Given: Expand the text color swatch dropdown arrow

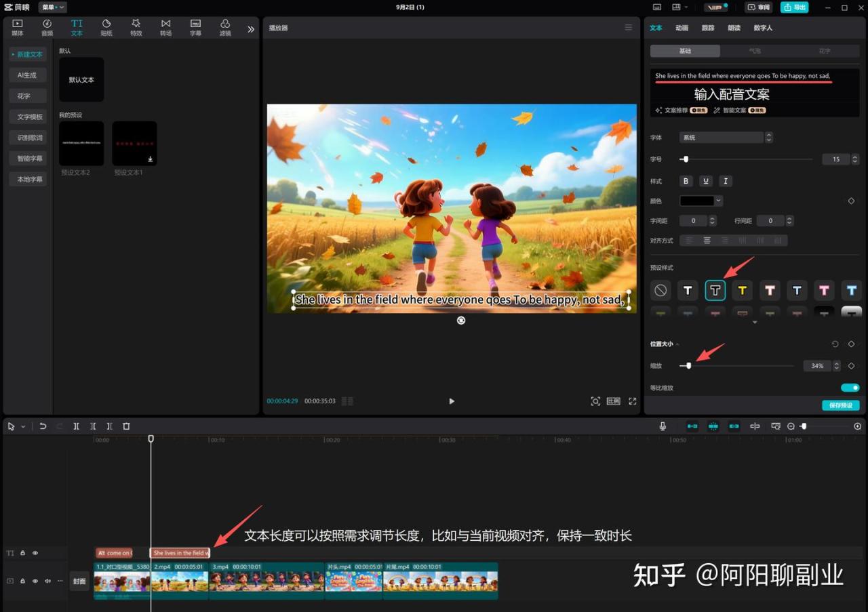Looking at the screenshot, I should 718,201.
